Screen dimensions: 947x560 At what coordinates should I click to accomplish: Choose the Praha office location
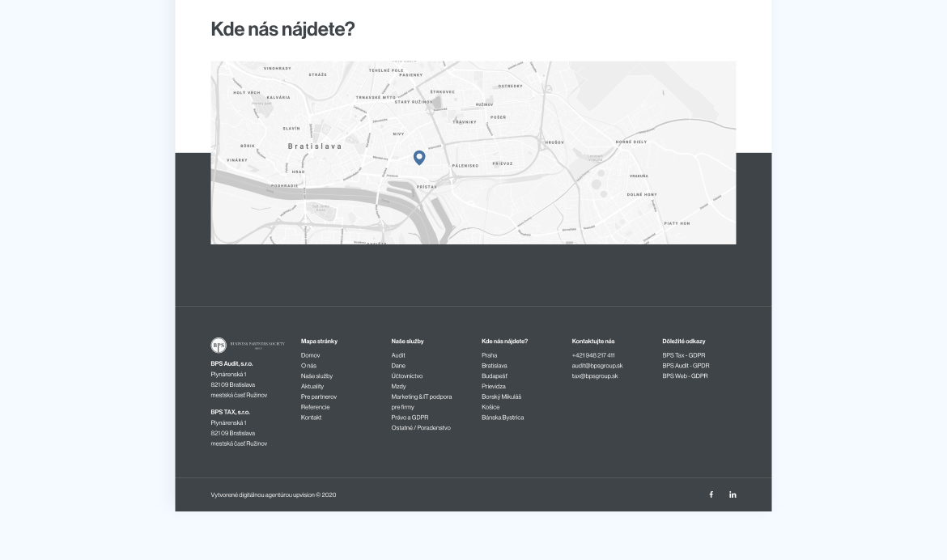pyautogui.click(x=489, y=355)
